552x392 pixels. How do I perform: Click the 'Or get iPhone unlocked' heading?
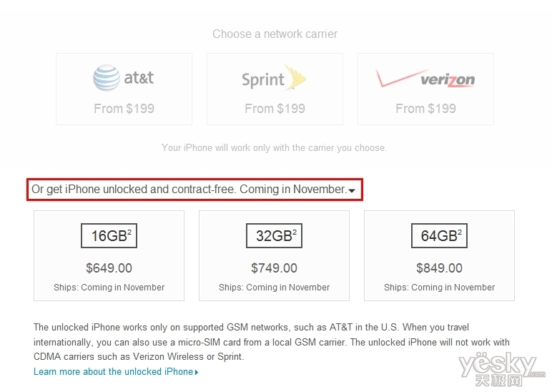(189, 190)
